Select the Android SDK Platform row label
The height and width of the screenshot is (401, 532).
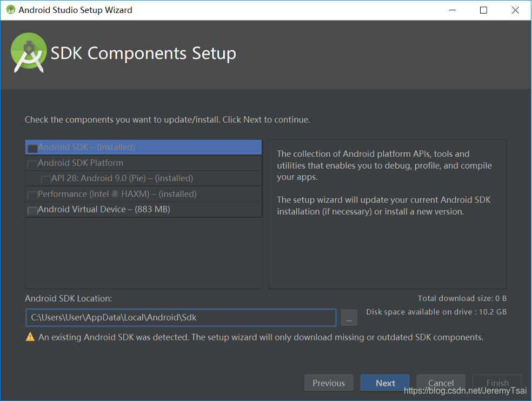(81, 163)
